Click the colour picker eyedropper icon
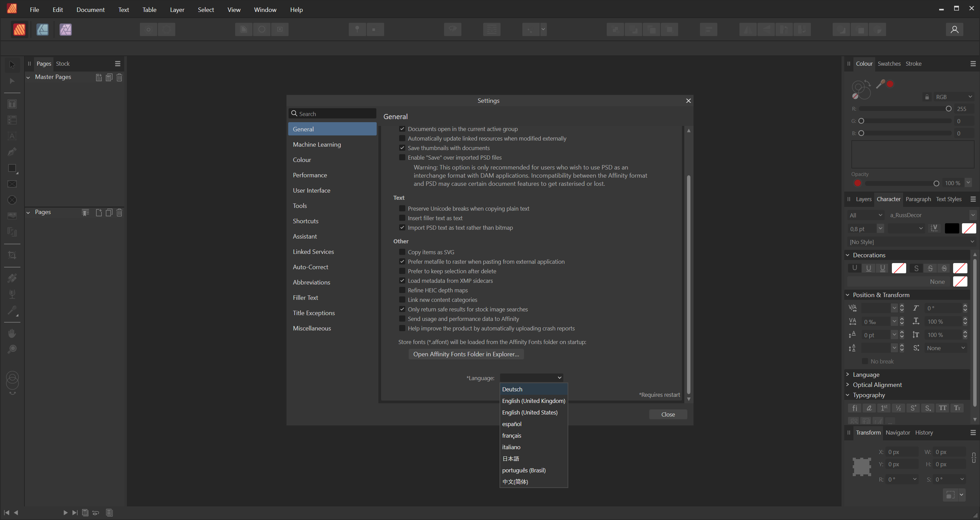980x520 pixels. [880, 84]
